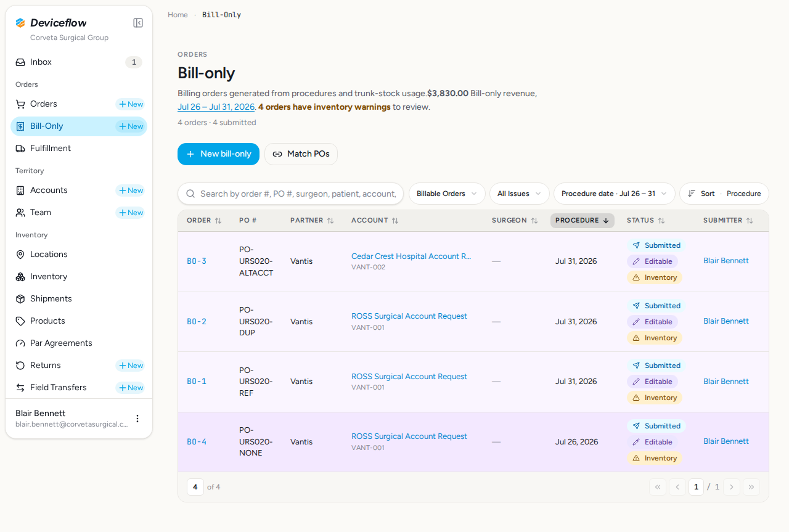Image resolution: width=789 pixels, height=532 pixels.
Task: Open the All Issues filter dropdown
Action: point(520,194)
